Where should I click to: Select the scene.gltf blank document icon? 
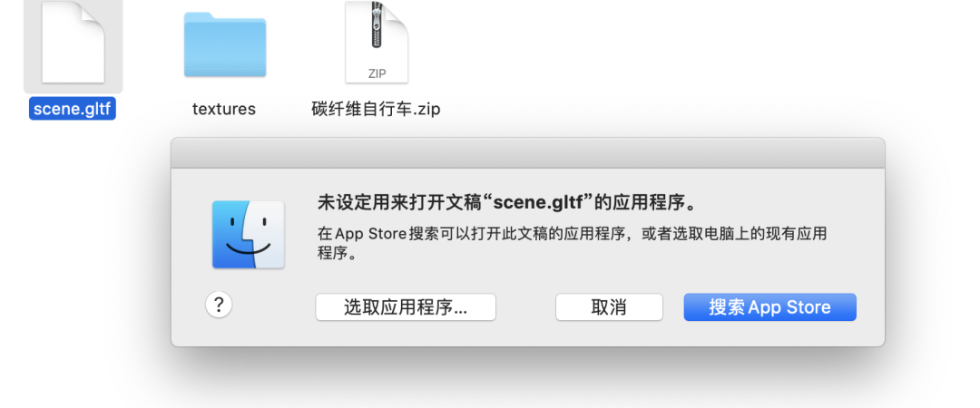coord(73,42)
